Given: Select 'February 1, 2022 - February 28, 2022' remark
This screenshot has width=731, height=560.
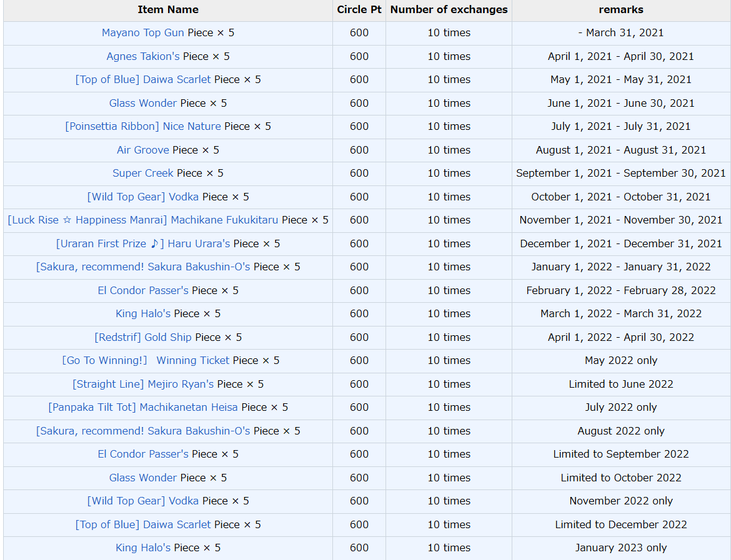Looking at the screenshot, I should [621, 291].
